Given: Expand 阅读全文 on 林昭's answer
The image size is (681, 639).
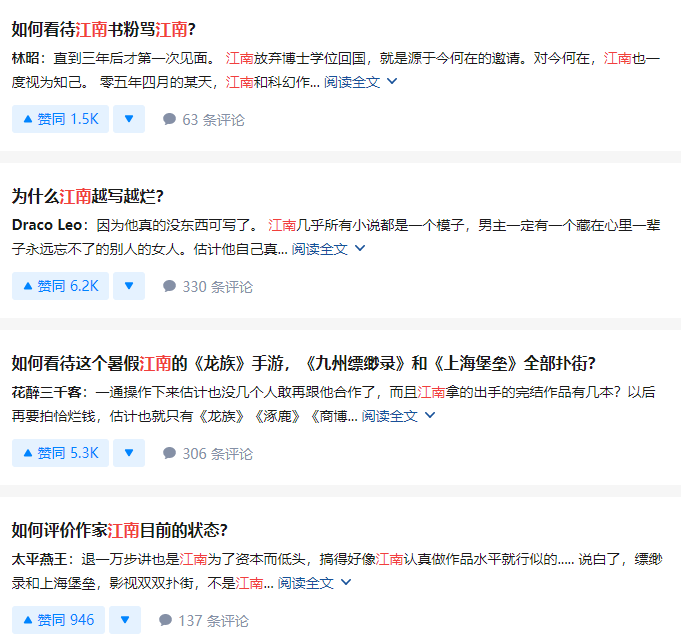Looking at the screenshot, I should point(360,82).
